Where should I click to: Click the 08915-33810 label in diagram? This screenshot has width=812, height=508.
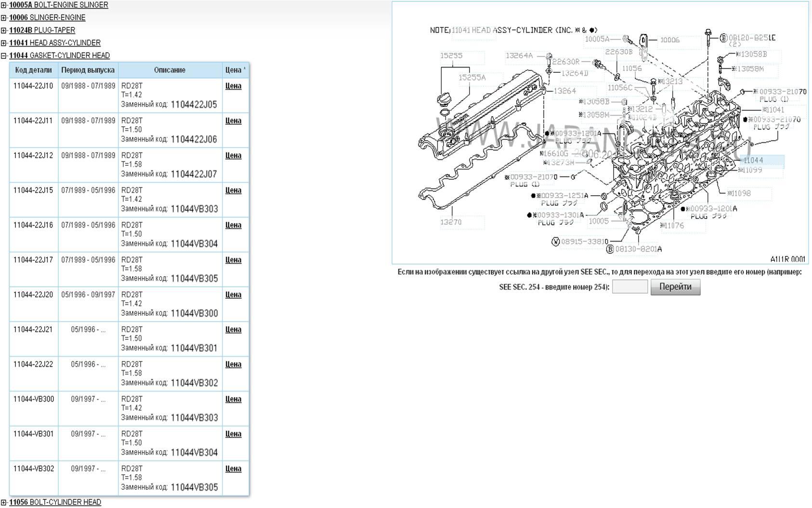point(585,241)
